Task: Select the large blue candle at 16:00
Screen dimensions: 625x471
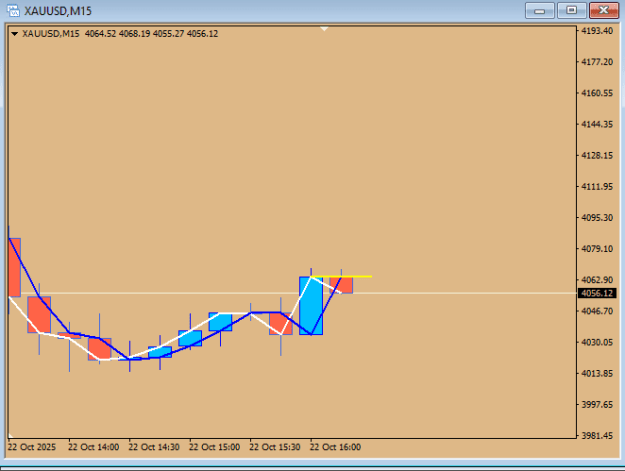Action: 311,306
